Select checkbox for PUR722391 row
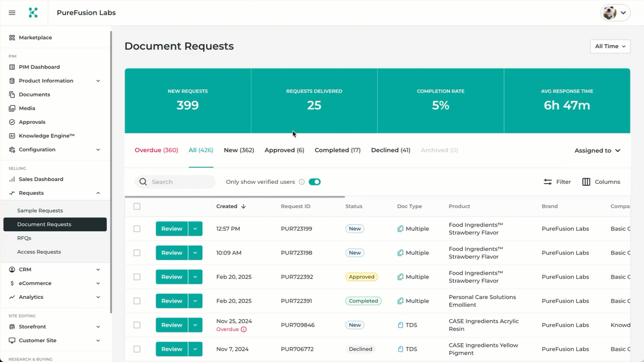Screen dimensions: 644x362 137,301
